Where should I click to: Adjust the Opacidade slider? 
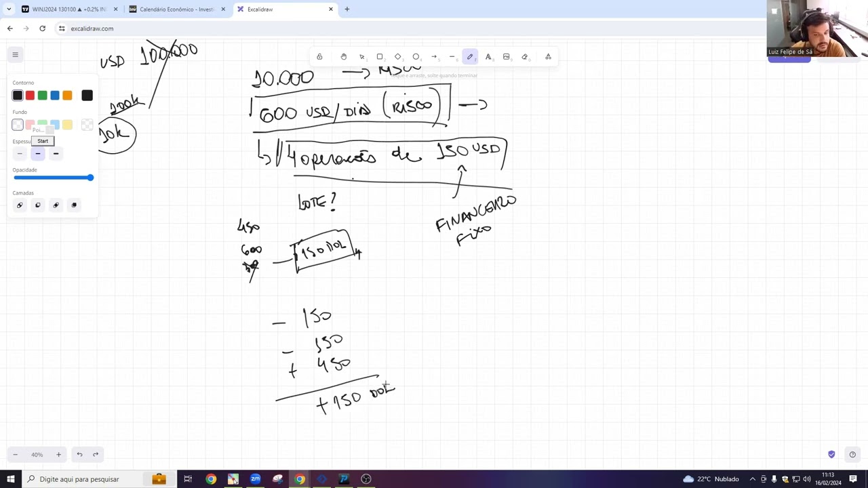[53, 178]
